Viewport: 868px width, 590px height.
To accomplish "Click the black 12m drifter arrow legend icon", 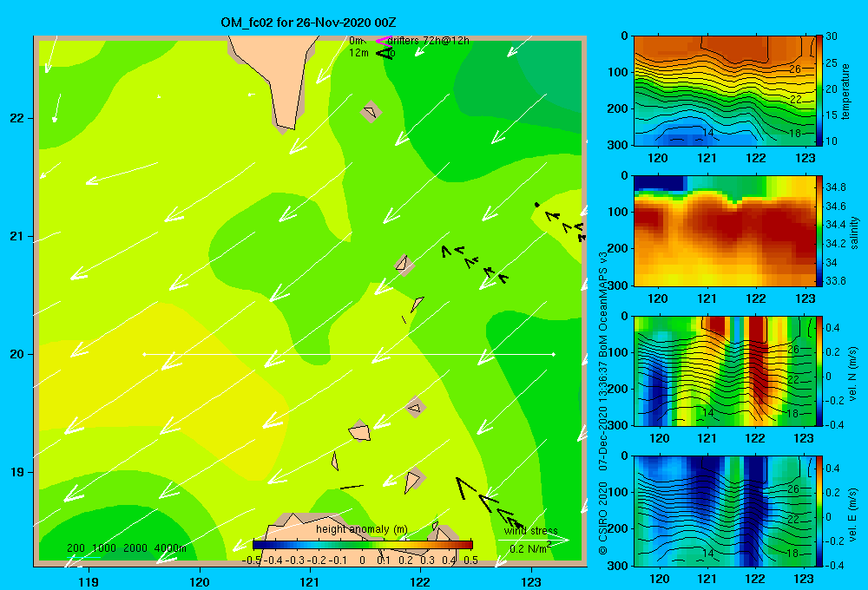I will point(385,53).
